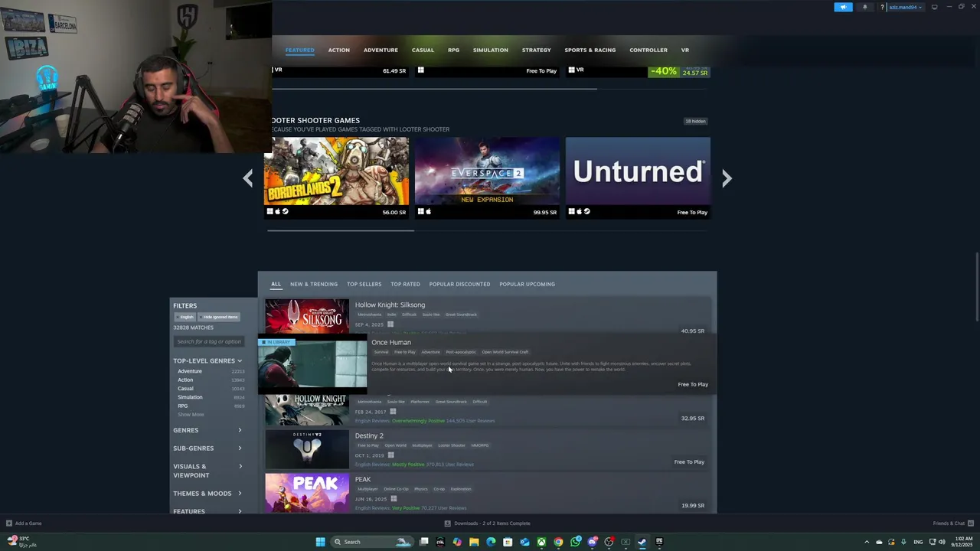
Task: Focus the tag search input field
Action: click(209, 341)
